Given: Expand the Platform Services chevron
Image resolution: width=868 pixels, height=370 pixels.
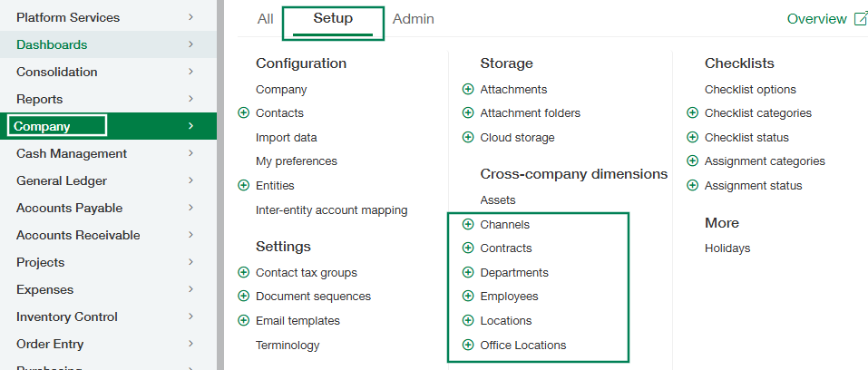Looking at the screenshot, I should (191, 17).
